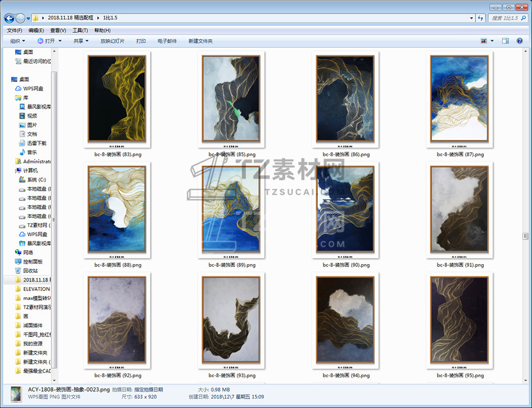
Task: Click the help question mark icon
Action: click(x=520, y=41)
